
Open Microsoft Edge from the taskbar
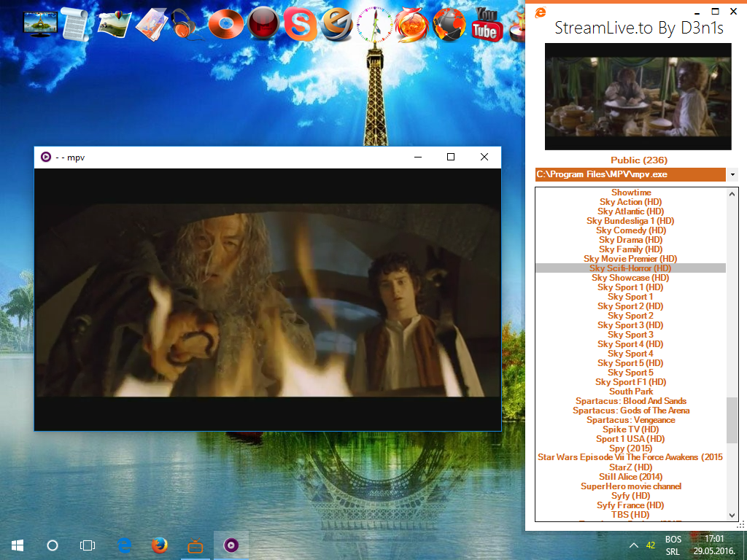tap(124, 545)
